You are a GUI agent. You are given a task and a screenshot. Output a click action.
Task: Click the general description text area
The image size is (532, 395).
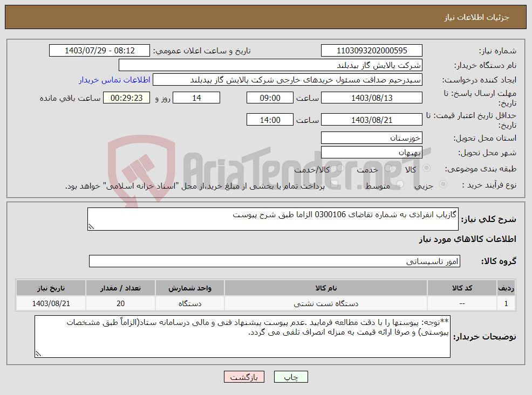click(x=273, y=219)
